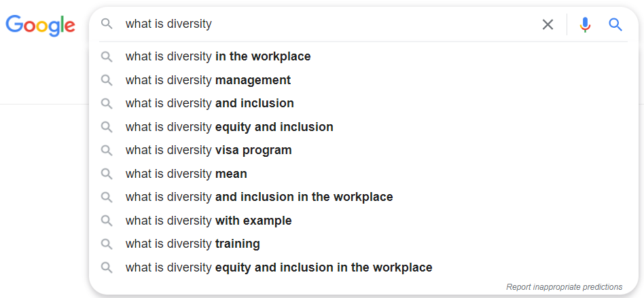Click the blue search magnifier button
Viewport: 644px width, 298px height.
point(615,24)
